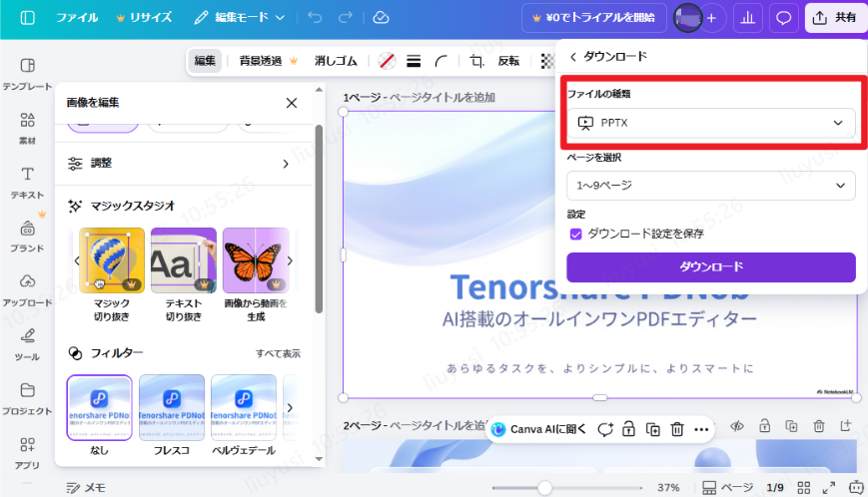Screen dimensions: 868x497
Task: Open 素材 elements in the sidebar
Action: 27,129
